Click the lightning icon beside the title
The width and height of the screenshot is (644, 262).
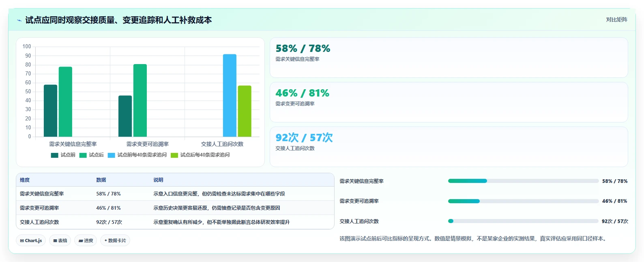[19, 20]
